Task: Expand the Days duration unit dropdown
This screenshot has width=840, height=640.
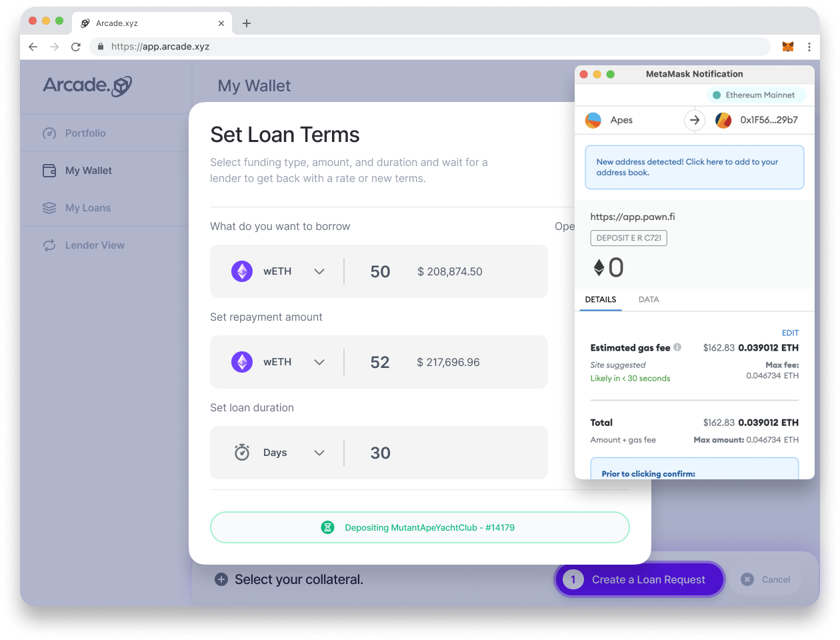Action: [319, 453]
